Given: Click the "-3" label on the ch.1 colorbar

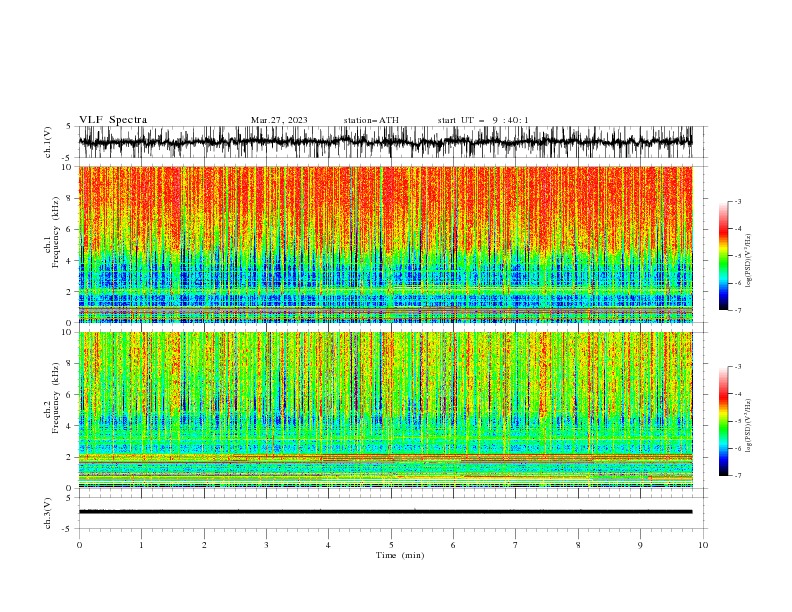Looking at the screenshot, I should click(737, 201).
